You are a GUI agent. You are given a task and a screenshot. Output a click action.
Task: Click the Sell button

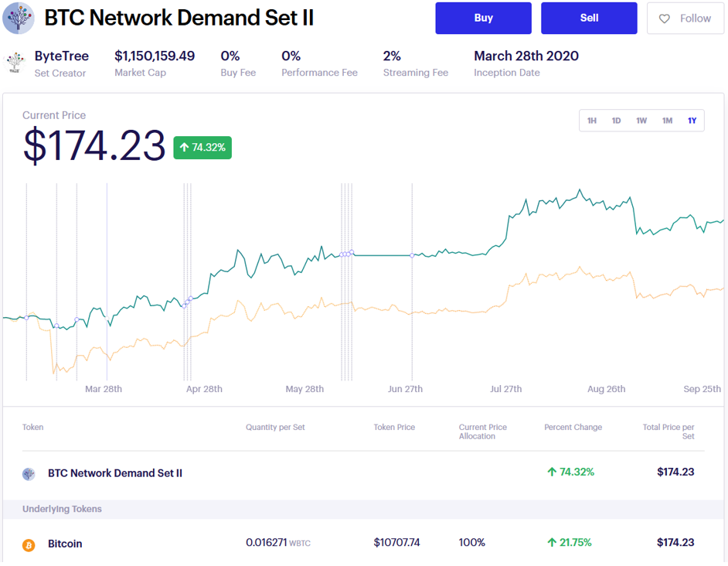[589, 18]
